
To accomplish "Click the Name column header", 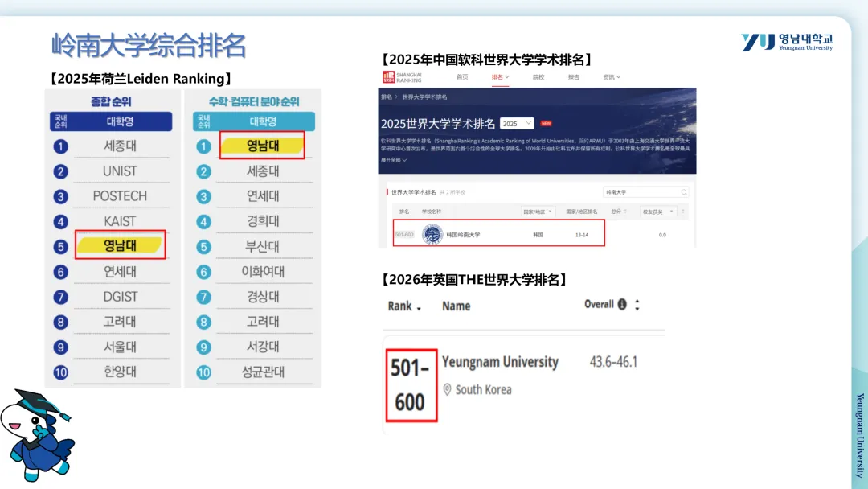I will (x=457, y=306).
